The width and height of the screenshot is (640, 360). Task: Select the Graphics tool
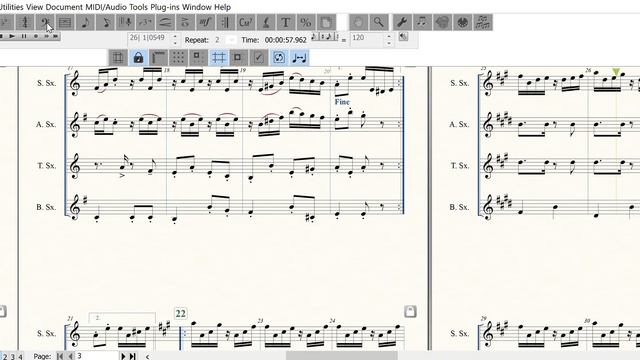(x=442, y=22)
